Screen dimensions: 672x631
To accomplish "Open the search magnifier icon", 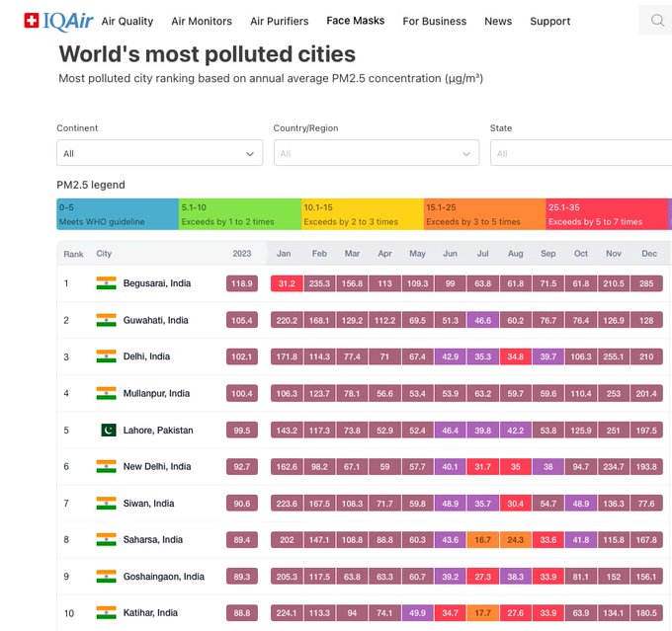I will 657,21.
